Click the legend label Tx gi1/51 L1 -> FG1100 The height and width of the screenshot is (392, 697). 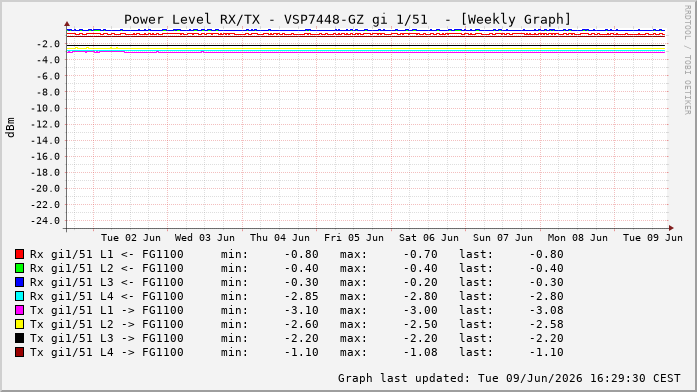pos(107,310)
